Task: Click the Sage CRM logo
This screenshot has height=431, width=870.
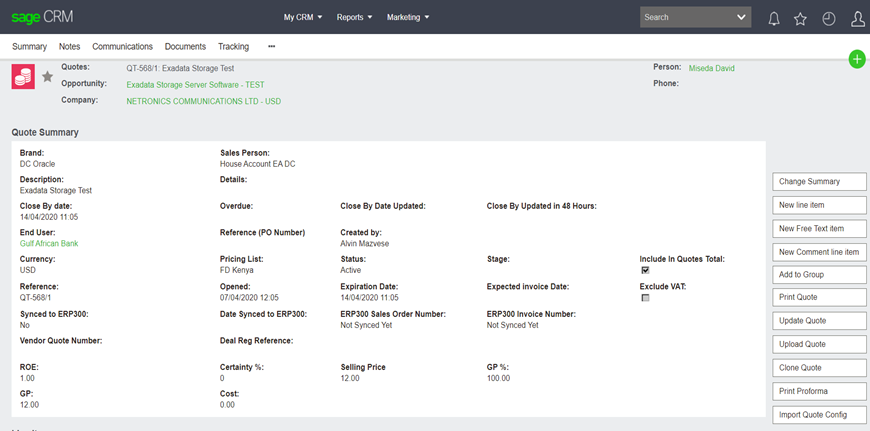Action: point(42,17)
